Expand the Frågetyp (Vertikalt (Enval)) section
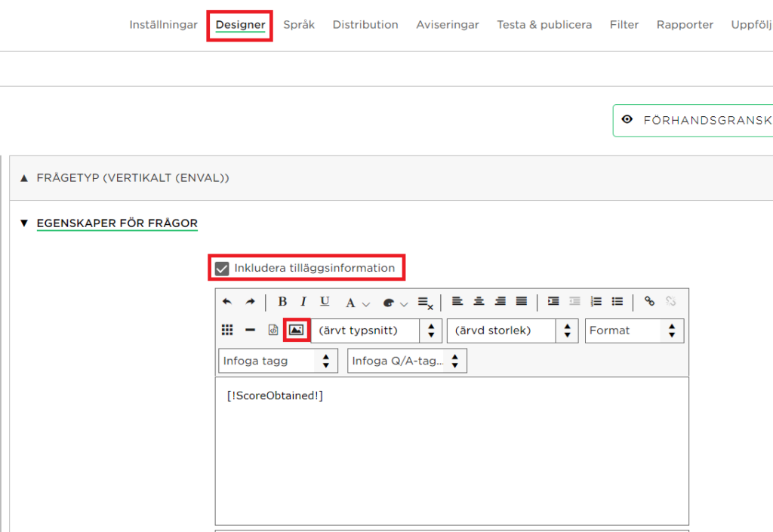The height and width of the screenshot is (532, 773). [x=133, y=178]
